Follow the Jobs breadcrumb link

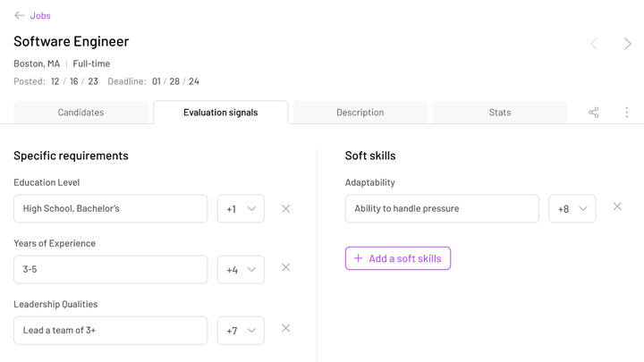(40, 16)
